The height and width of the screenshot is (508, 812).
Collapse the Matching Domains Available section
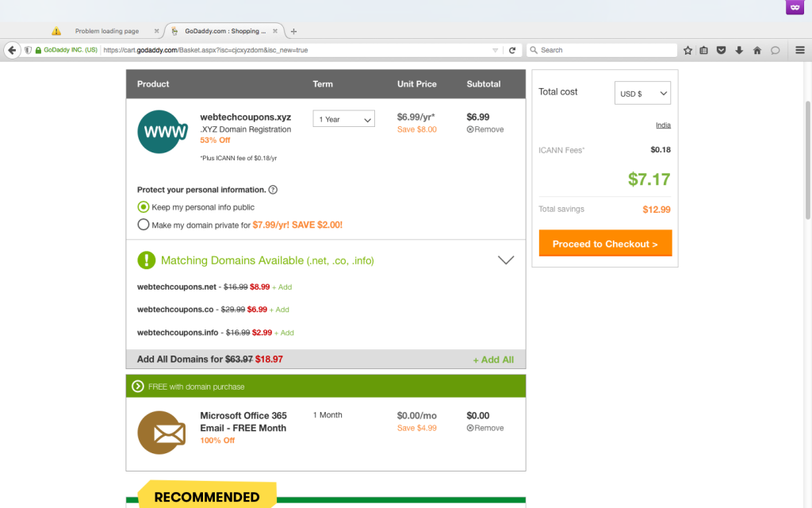(x=505, y=260)
